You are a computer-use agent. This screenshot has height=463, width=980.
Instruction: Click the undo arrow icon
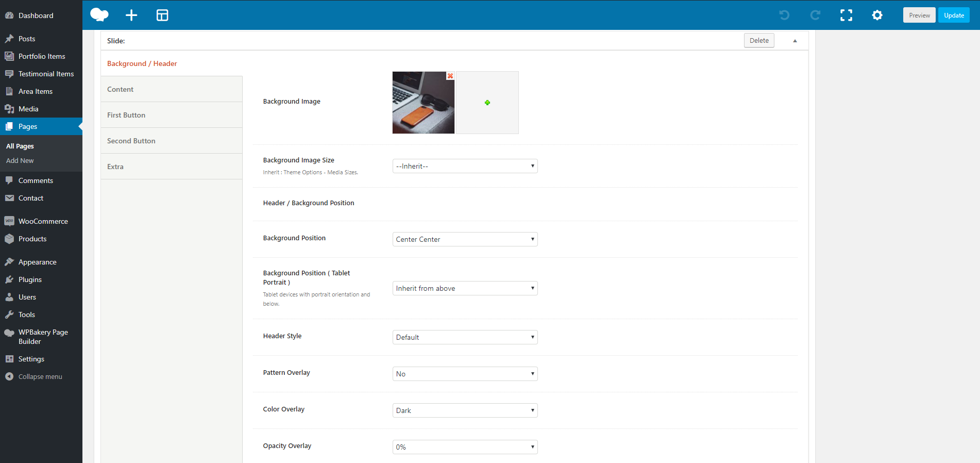[x=784, y=15]
